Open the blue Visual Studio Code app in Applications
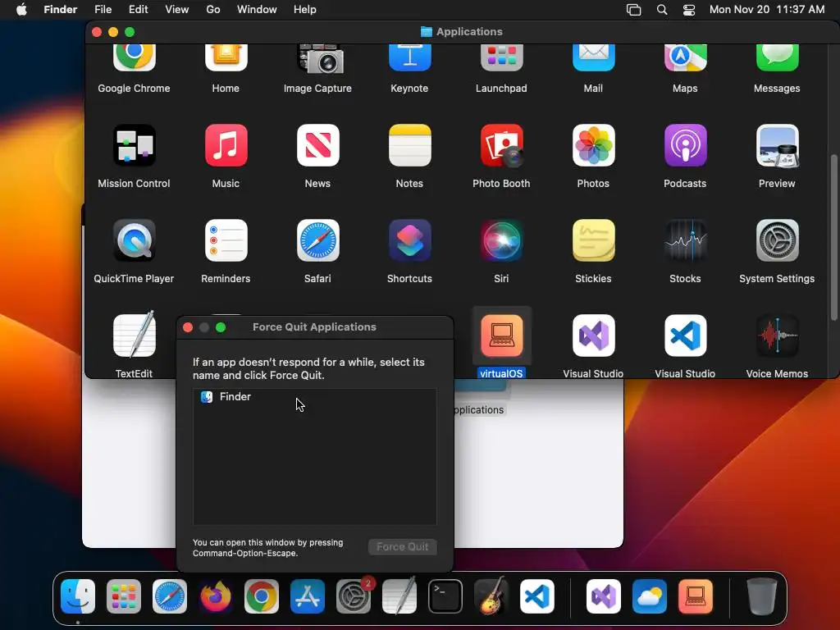The height and width of the screenshot is (630, 840). (x=686, y=336)
